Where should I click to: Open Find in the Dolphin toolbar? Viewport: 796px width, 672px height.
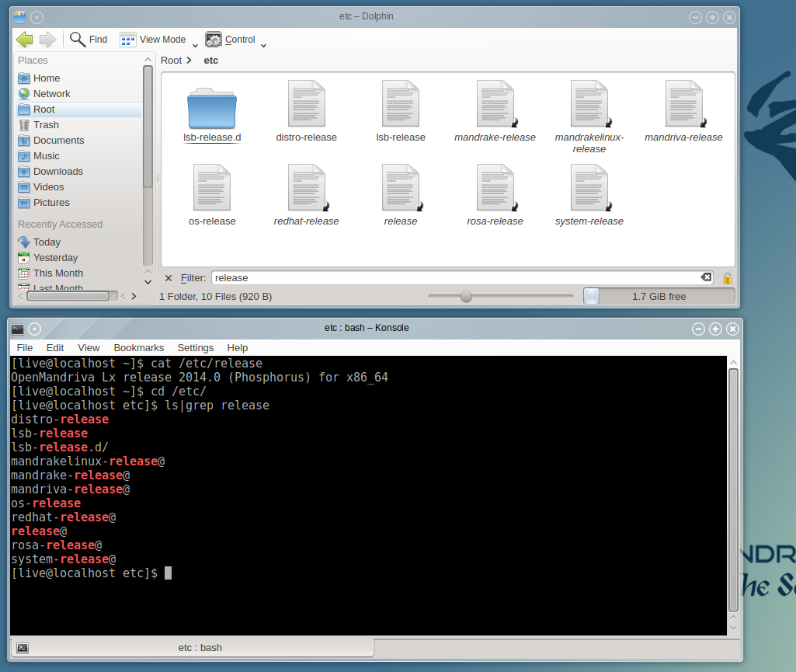(x=89, y=39)
